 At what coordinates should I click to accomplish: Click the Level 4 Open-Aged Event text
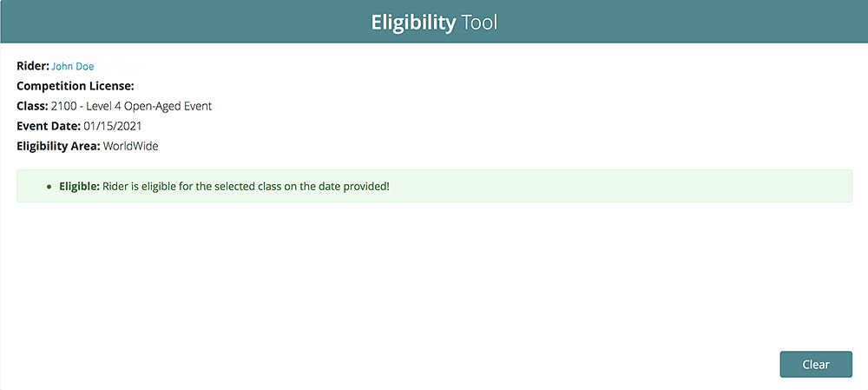tap(151, 106)
